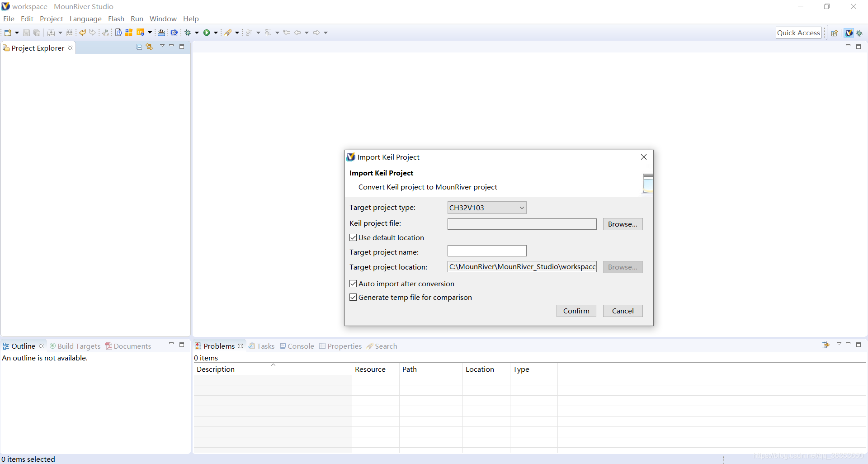Screen dimensions: 868x464
Task: Minimize the Project Explorer panel
Action: pos(171,46)
